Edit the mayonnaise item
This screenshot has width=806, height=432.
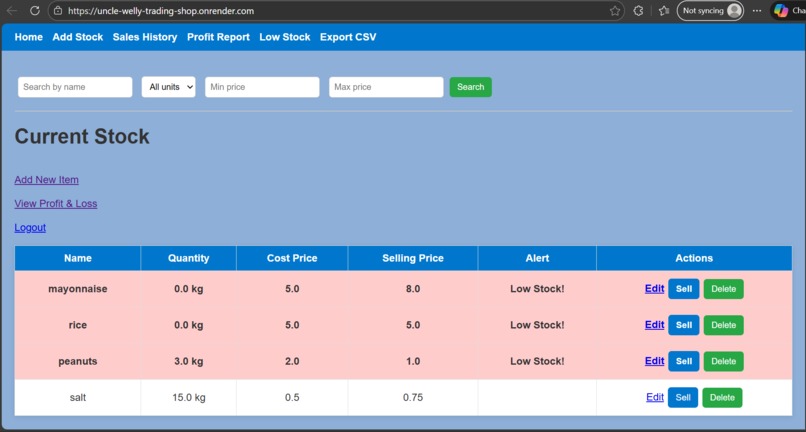click(x=654, y=289)
